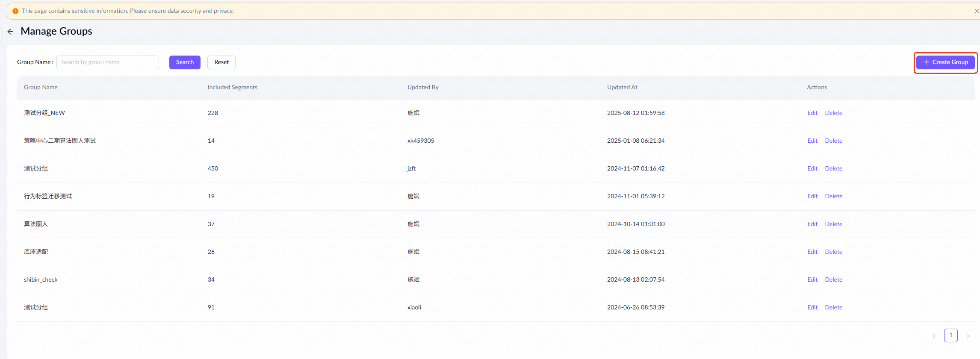The image size is (980, 359).
Task: Go to the previous page arrow
Action: tap(934, 336)
